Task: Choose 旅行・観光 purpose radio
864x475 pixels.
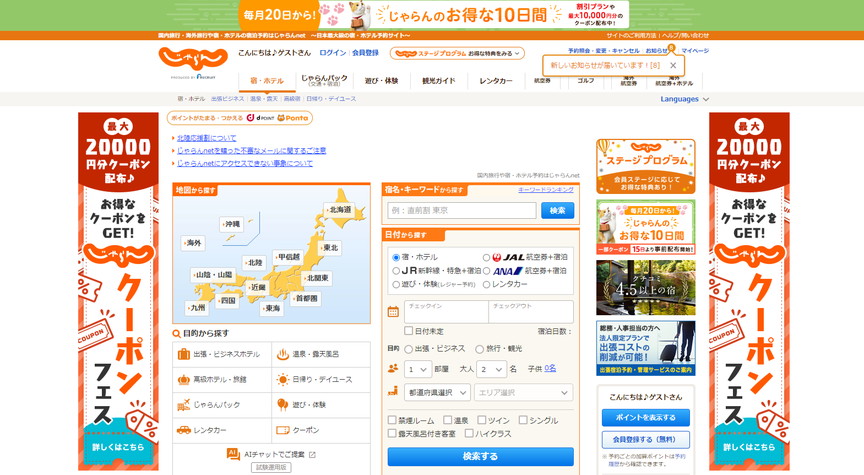Action: [479, 349]
